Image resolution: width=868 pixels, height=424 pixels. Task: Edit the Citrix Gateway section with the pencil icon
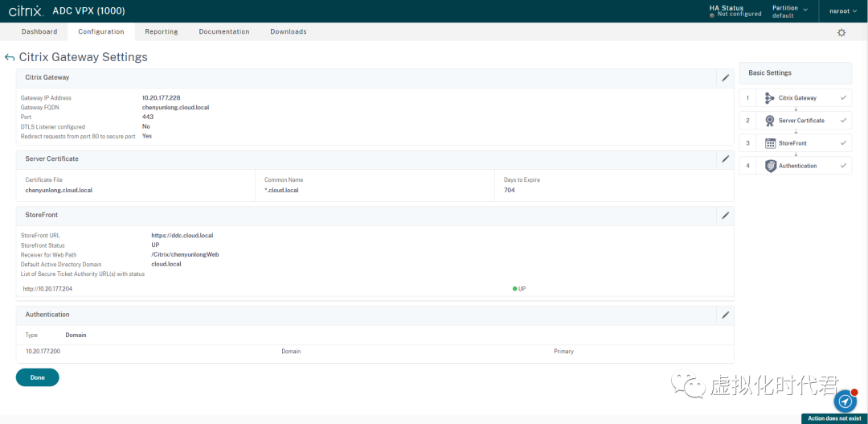tap(725, 77)
